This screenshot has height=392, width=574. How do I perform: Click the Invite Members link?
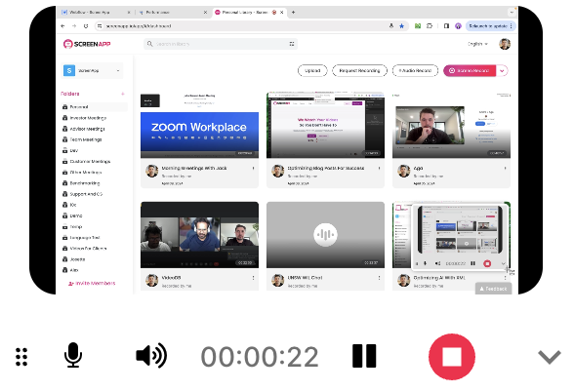click(x=92, y=283)
